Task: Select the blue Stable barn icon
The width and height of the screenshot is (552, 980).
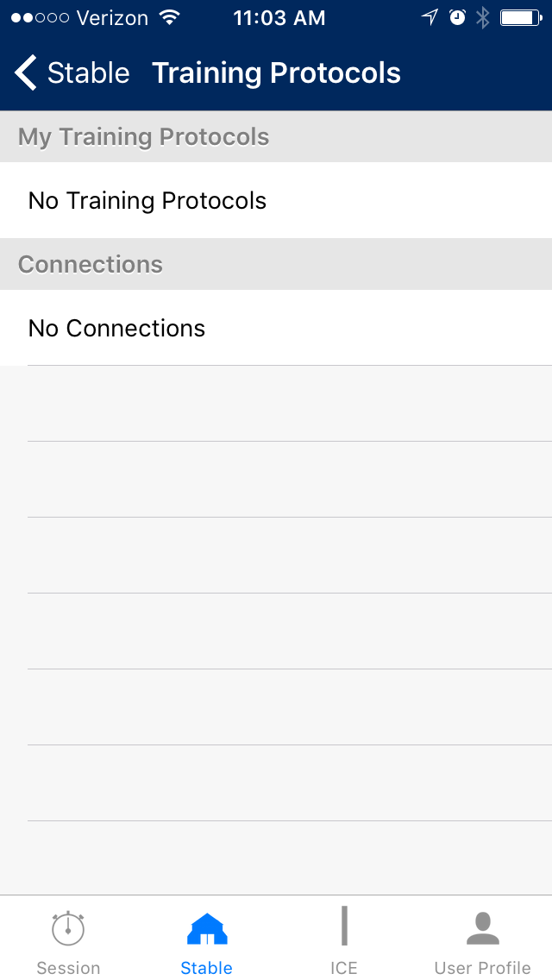Action: [207, 929]
